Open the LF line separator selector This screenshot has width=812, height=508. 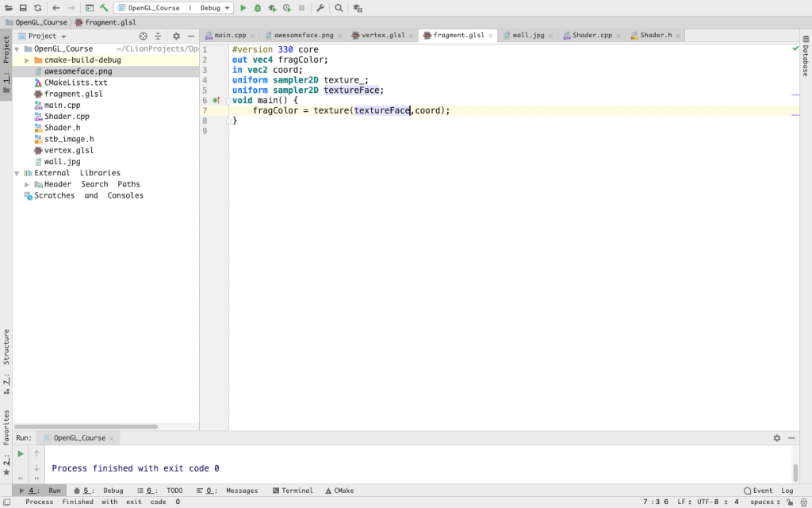pos(684,502)
